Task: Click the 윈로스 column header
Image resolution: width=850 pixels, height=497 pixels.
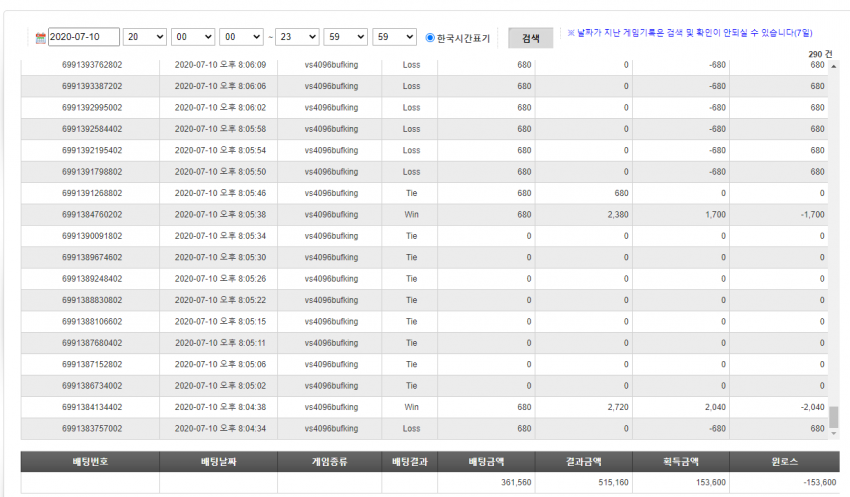Action: [x=784, y=462]
